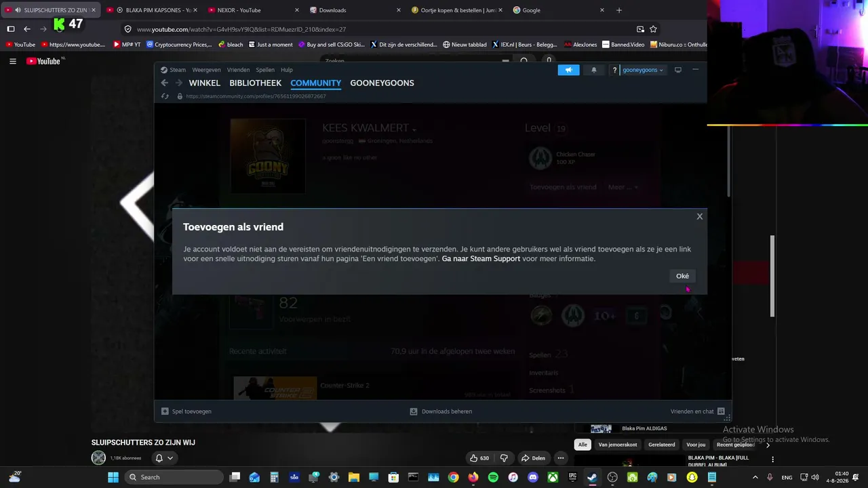Click the Windows taskbar Search box
The image size is (868, 488).
click(174, 477)
